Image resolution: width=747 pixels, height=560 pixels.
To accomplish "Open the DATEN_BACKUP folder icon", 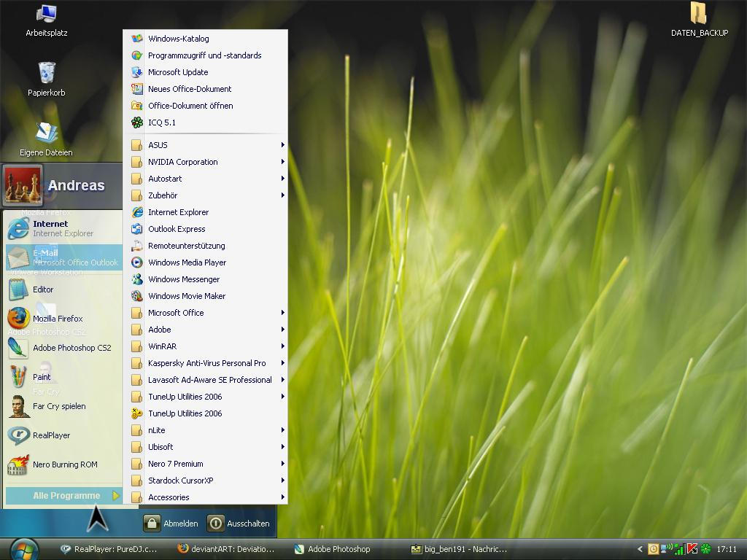I will click(x=699, y=21).
